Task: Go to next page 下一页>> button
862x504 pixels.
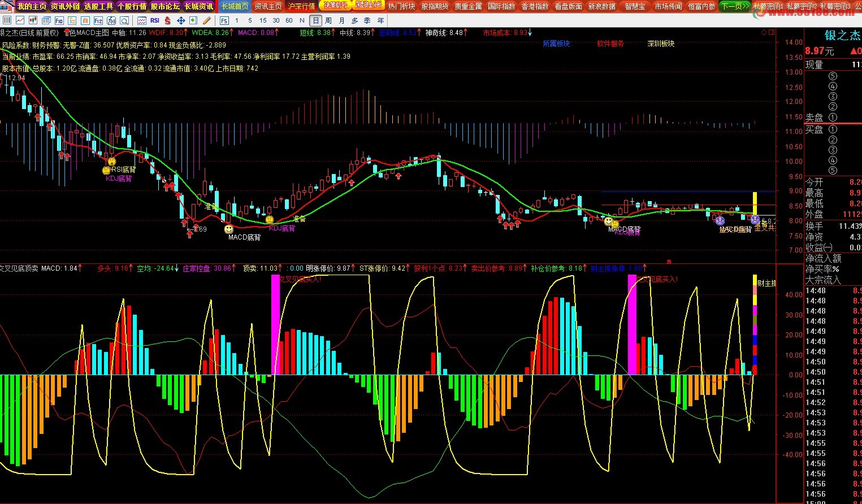Action: point(735,6)
